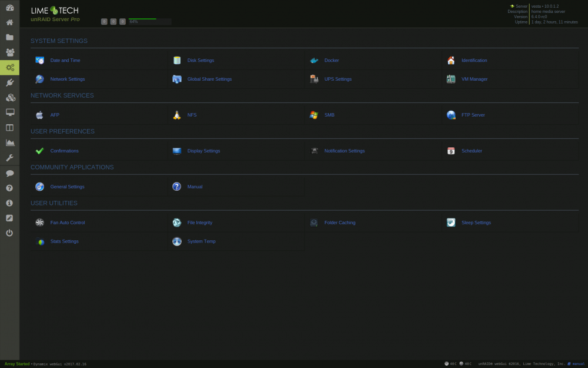Click the Lime Tech logo in header

[55, 11]
